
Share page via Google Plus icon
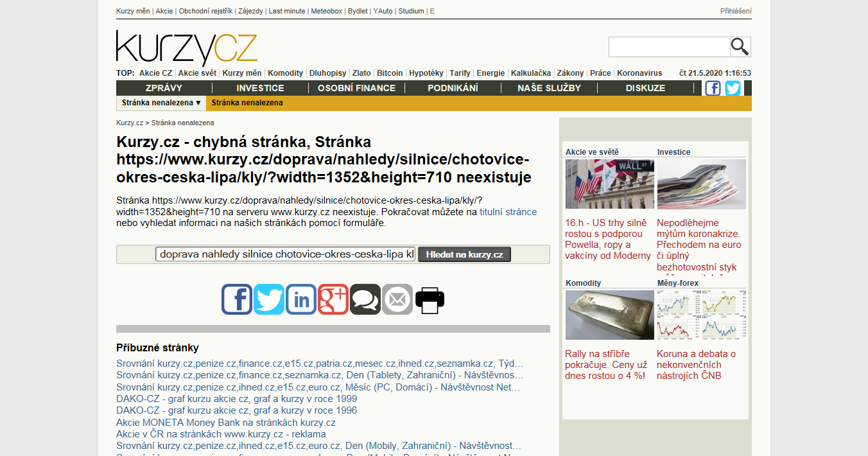[x=333, y=299]
